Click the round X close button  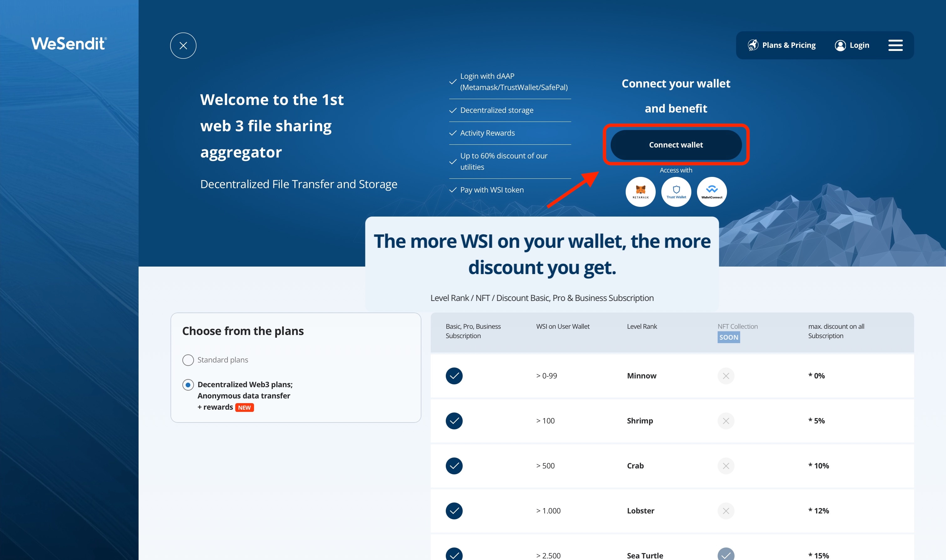click(x=183, y=46)
